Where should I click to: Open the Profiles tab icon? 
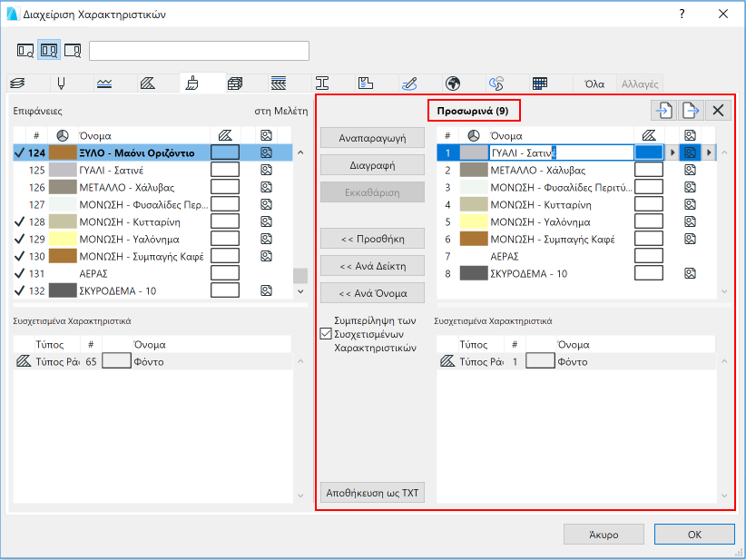[322, 84]
